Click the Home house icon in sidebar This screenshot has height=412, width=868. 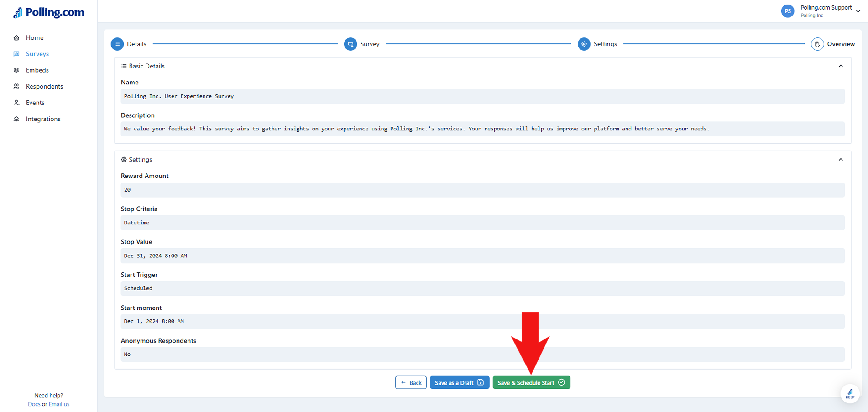(16, 37)
